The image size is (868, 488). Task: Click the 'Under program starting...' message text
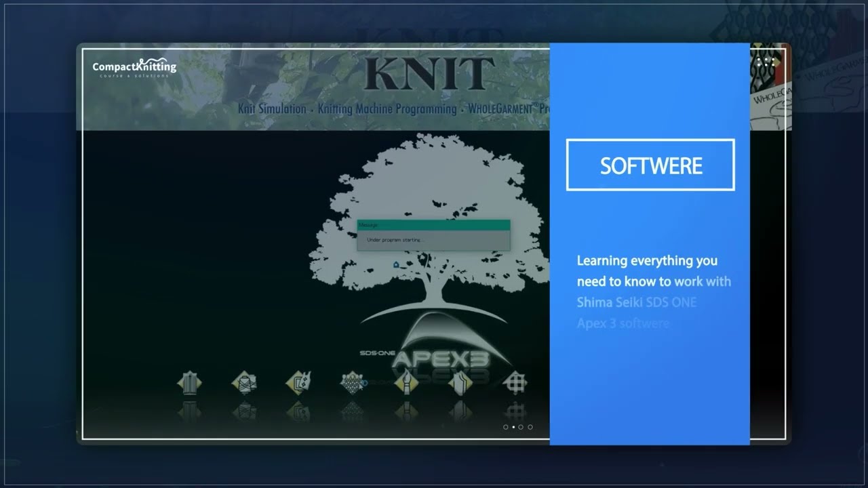pyautogui.click(x=395, y=240)
